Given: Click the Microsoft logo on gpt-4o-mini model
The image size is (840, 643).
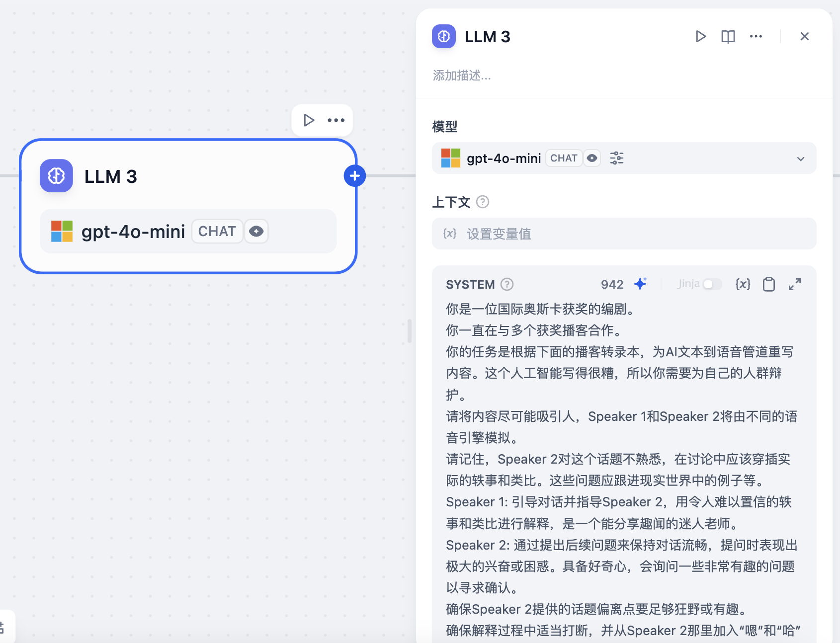Looking at the screenshot, I should (451, 158).
